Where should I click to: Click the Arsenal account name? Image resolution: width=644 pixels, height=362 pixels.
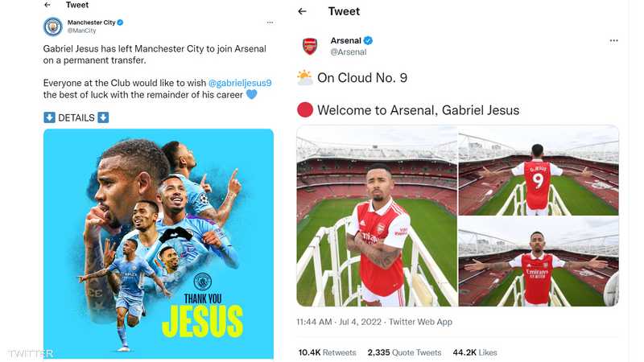click(346, 40)
